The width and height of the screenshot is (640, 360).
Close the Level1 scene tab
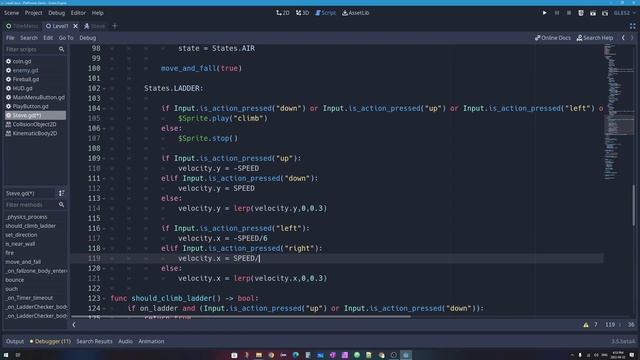(x=76, y=26)
